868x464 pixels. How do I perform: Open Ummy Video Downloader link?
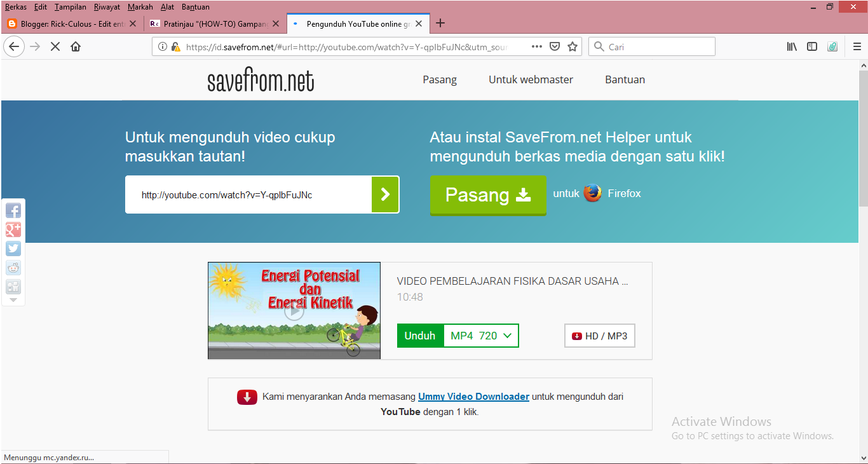[x=473, y=397]
